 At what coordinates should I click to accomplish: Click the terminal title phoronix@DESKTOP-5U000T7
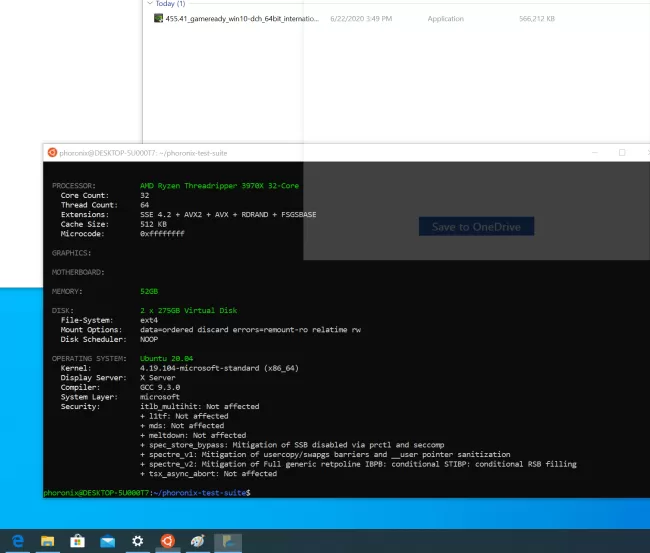pos(143,153)
